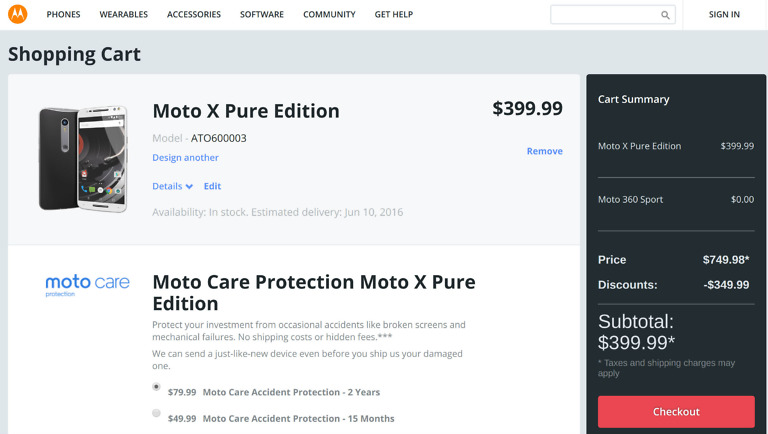Open the Software menu
The width and height of the screenshot is (768, 434).
pos(262,15)
